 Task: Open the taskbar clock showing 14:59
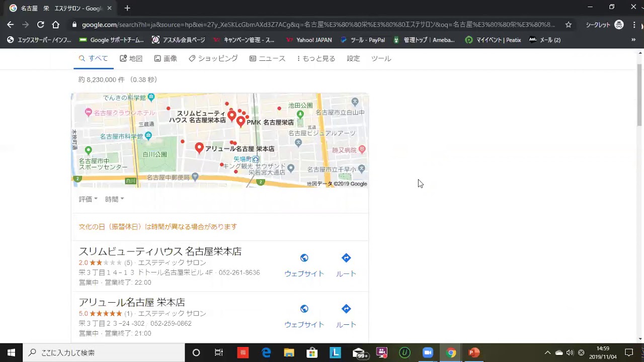pos(603,352)
